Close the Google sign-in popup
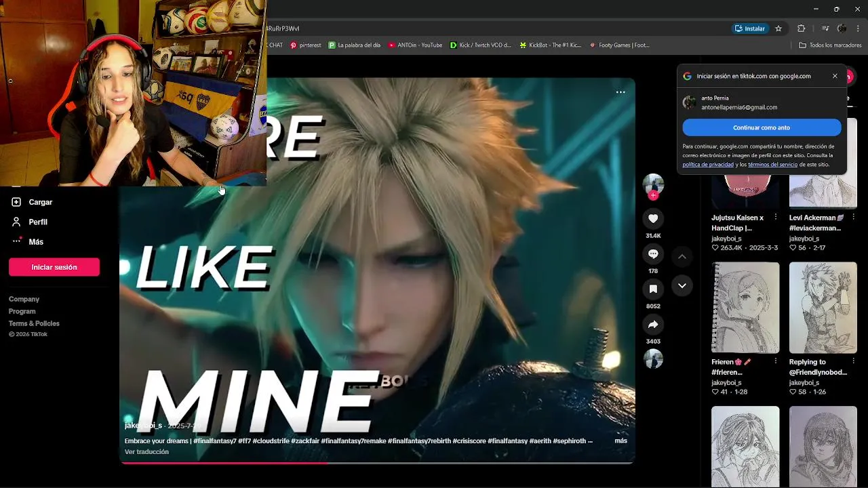Viewport: 868px width, 488px height. 835,76
